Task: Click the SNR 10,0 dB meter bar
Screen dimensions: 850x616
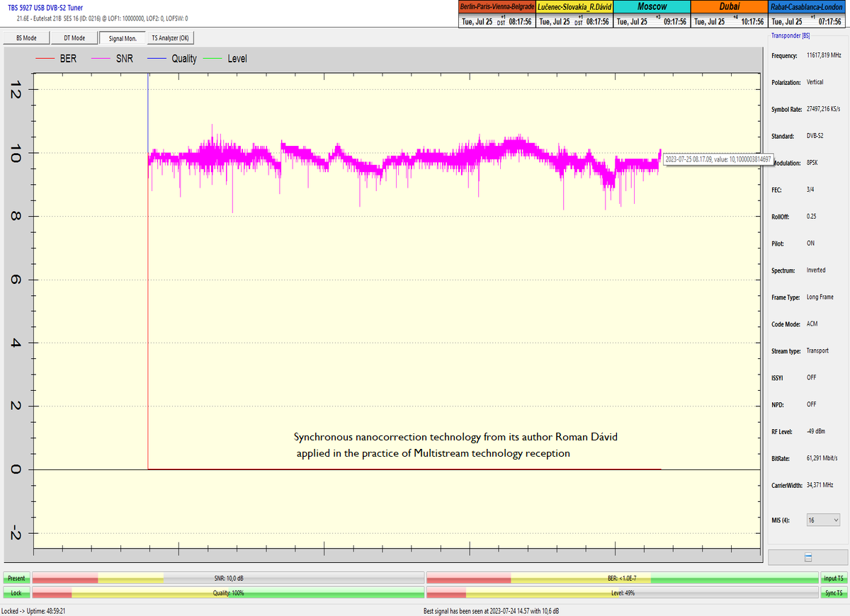Action: coord(228,578)
